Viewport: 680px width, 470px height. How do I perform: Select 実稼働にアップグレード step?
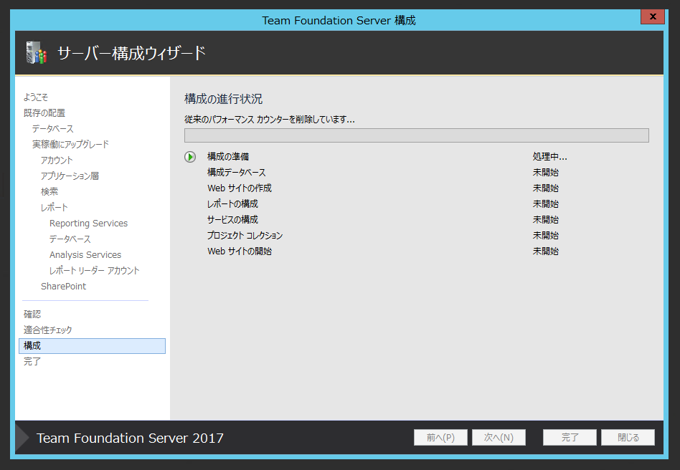point(70,144)
